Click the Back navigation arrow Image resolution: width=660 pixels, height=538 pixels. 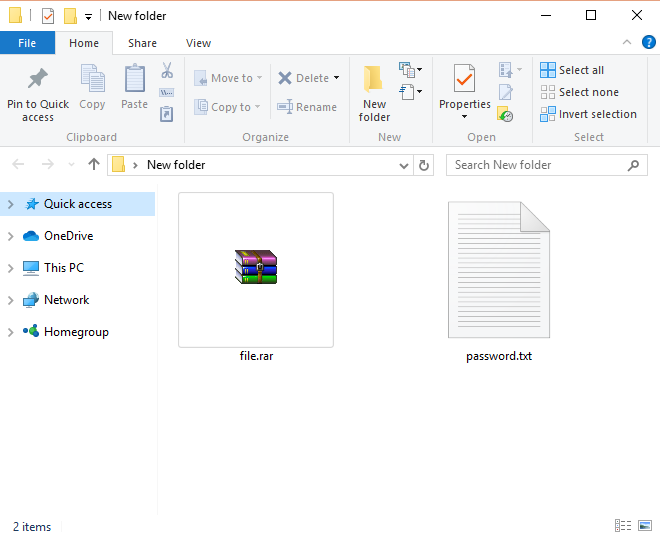pos(18,164)
